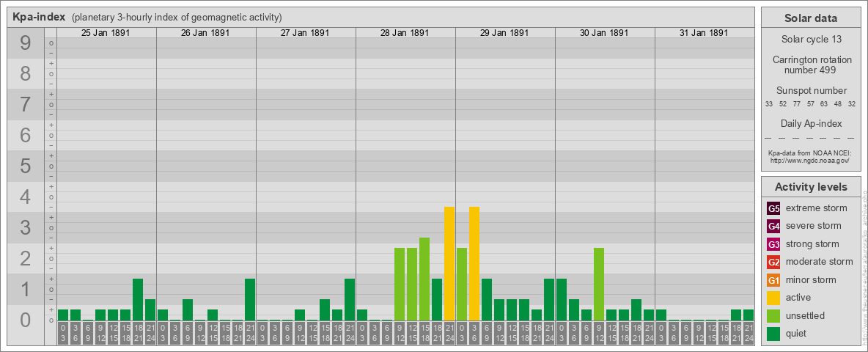Click the 'Sunspot number' label

[x=811, y=91]
